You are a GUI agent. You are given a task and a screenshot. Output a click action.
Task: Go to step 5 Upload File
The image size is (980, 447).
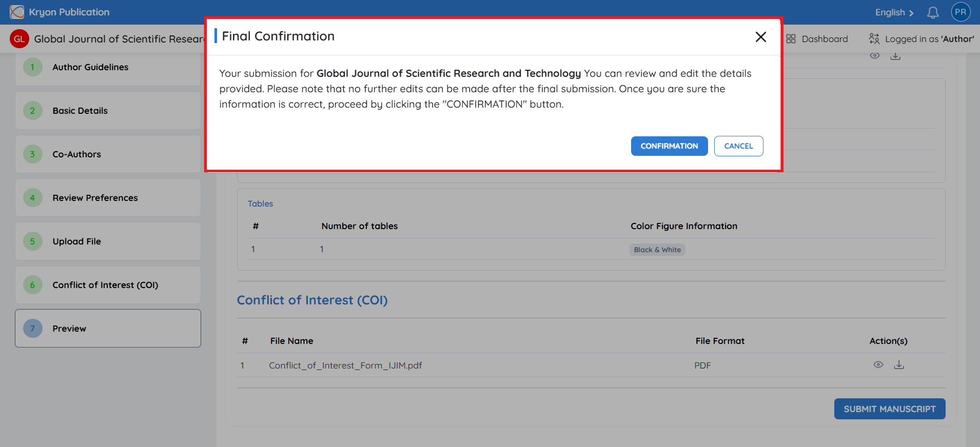point(108,241)
